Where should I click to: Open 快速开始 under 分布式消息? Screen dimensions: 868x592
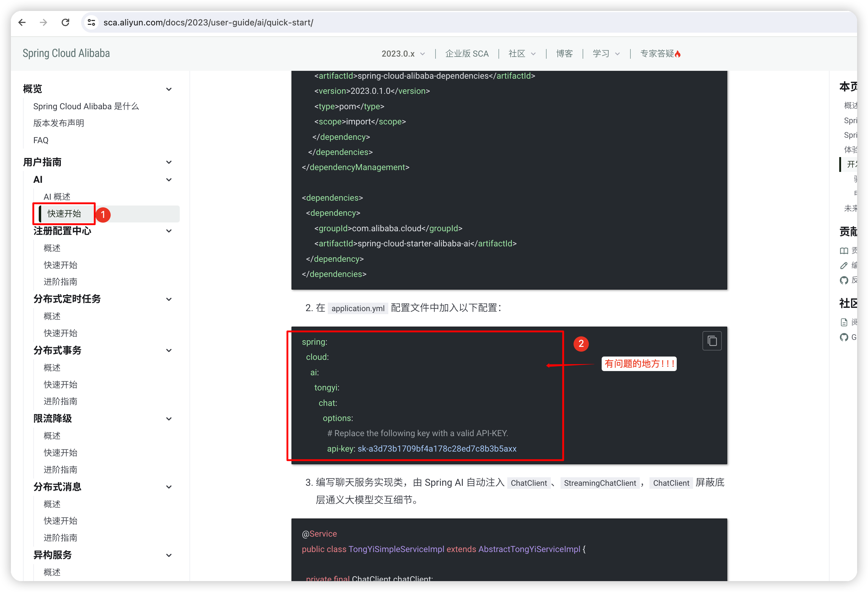(x=61, y=521)
